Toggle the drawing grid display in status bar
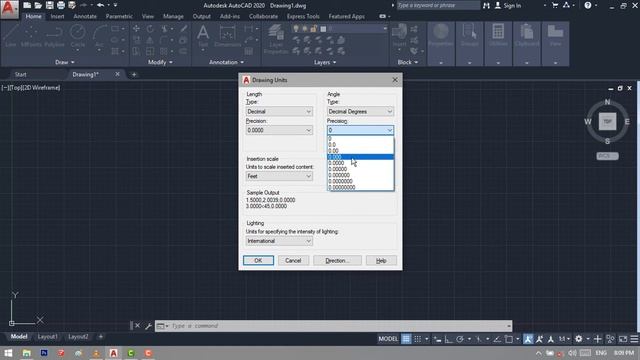Viewport: 640px width, 360px height. coord(406,339)
